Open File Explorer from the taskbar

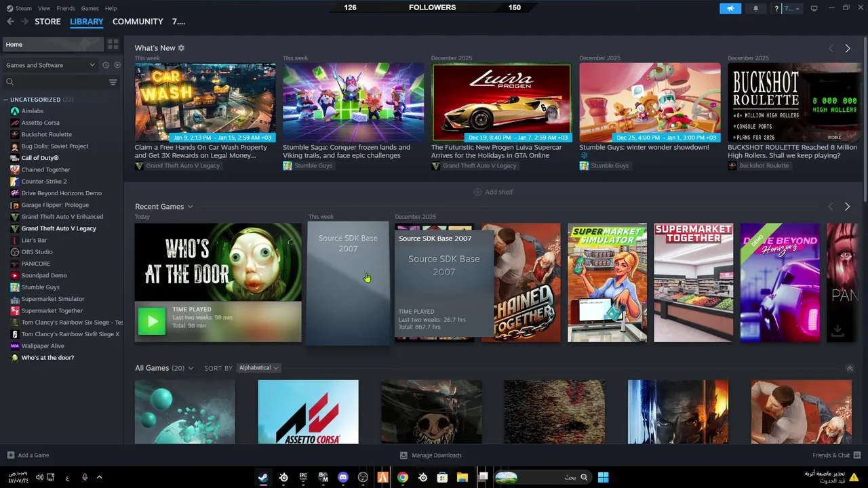tap(462, 477)
